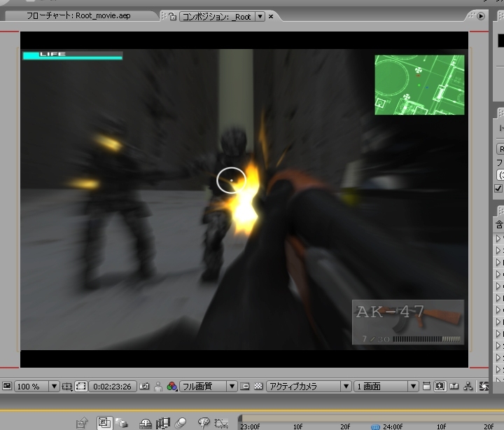Enable motion blur for layers
This screenshot has width=504, height=430.
[181, 423]
